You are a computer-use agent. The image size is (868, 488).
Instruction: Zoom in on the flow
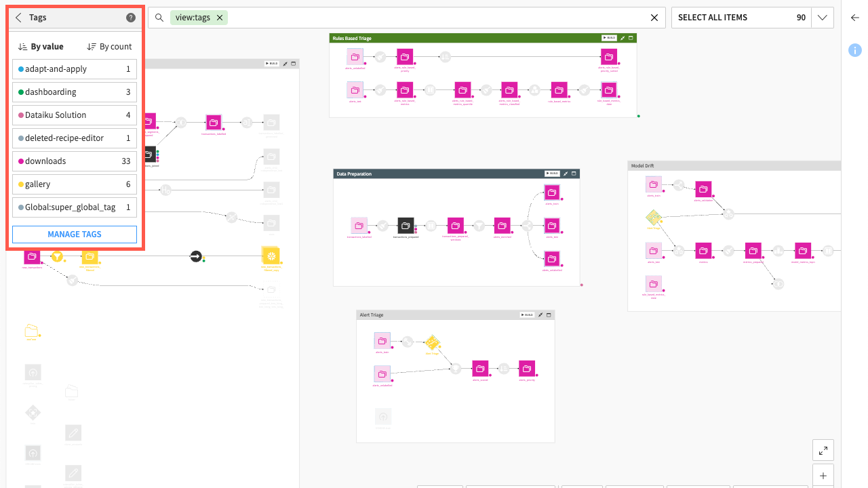tap(823, 476)
